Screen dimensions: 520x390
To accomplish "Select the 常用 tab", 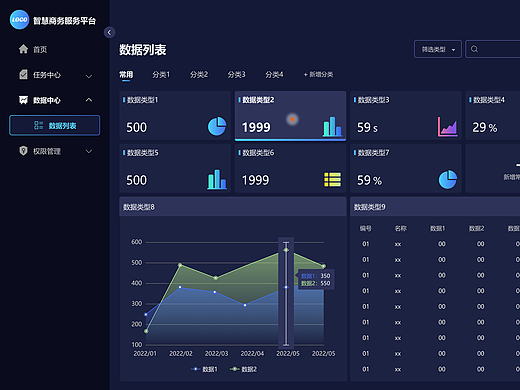I will [126, 74].
